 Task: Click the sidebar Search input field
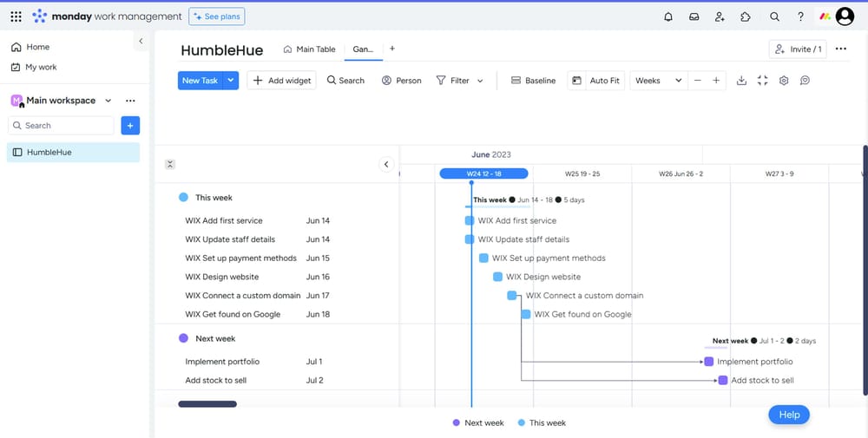tap(61, 126)
